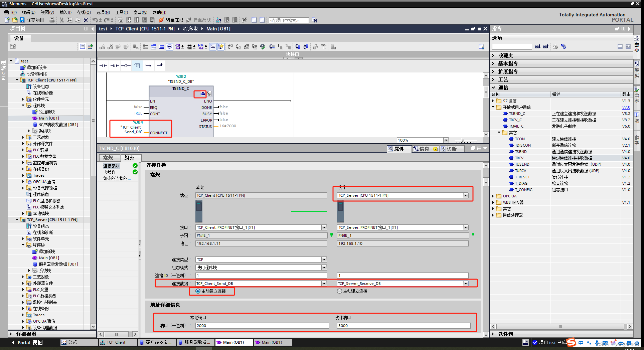
Task: Open TSEND_C diagnostics stethoscope icon
Action: [x=209, y=94]
